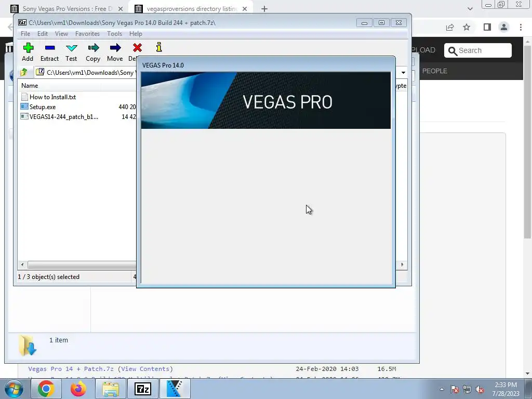Open the Chrome three-dot menu
Screen dimensions: 532x399
pyautogui.click(x=521, y=27)
